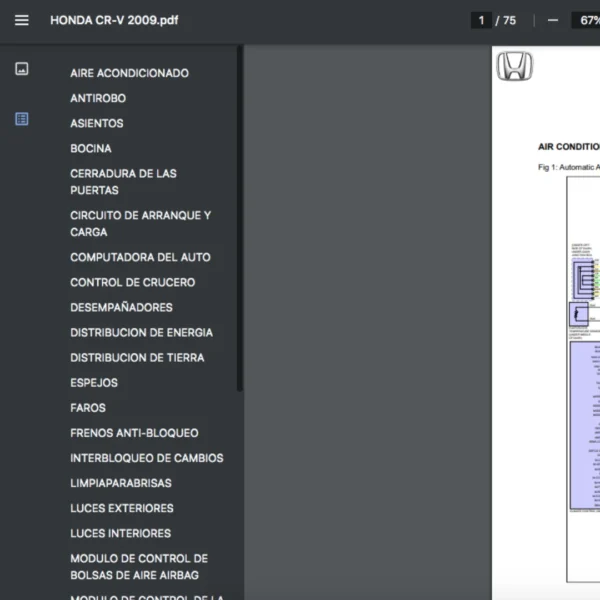The width and height of the screenshot is (600, 600).
Task: Jump to the ANTIROBO section
Action: tap(98, 98)
